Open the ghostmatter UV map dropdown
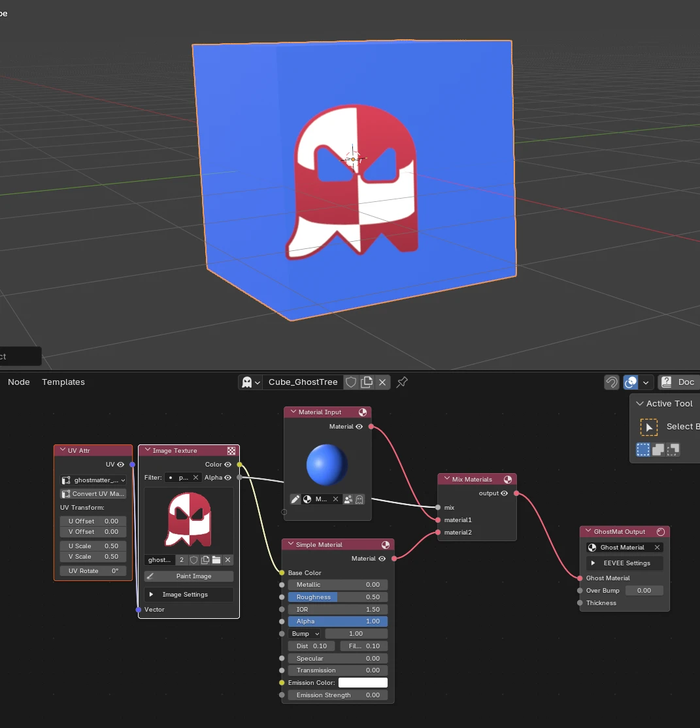 pos(93,480)
